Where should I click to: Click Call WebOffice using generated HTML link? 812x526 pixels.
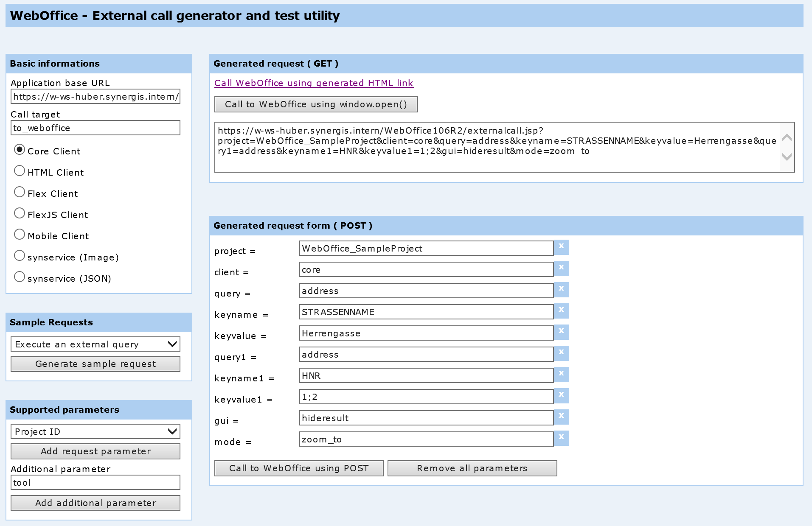point(314,83)
